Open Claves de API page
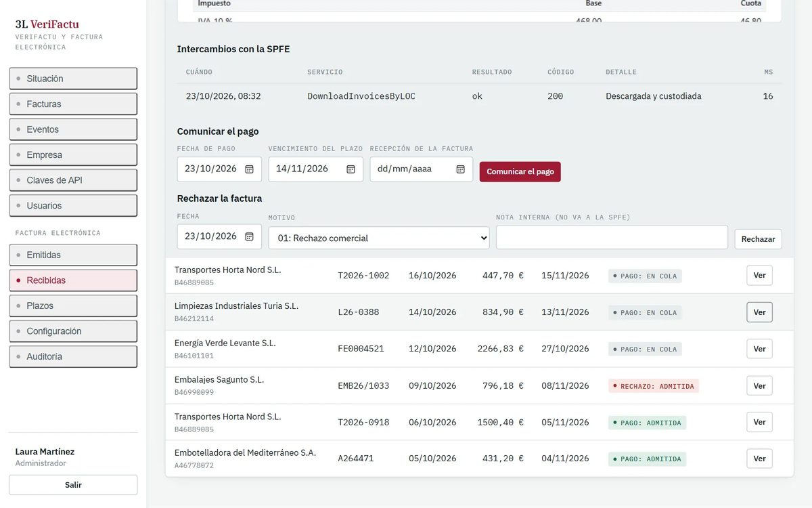The height and width of the screenshot is (508, 812). coord(73,180)
